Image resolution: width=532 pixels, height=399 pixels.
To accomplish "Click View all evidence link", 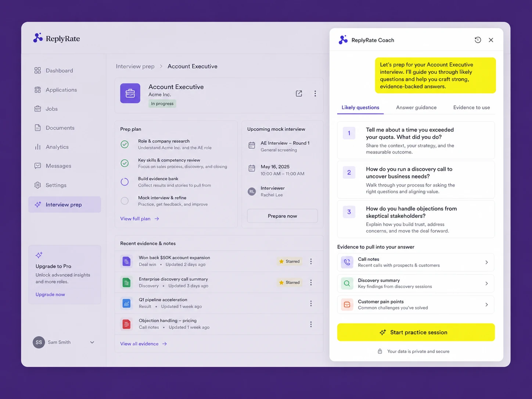I will pos(144,344).
